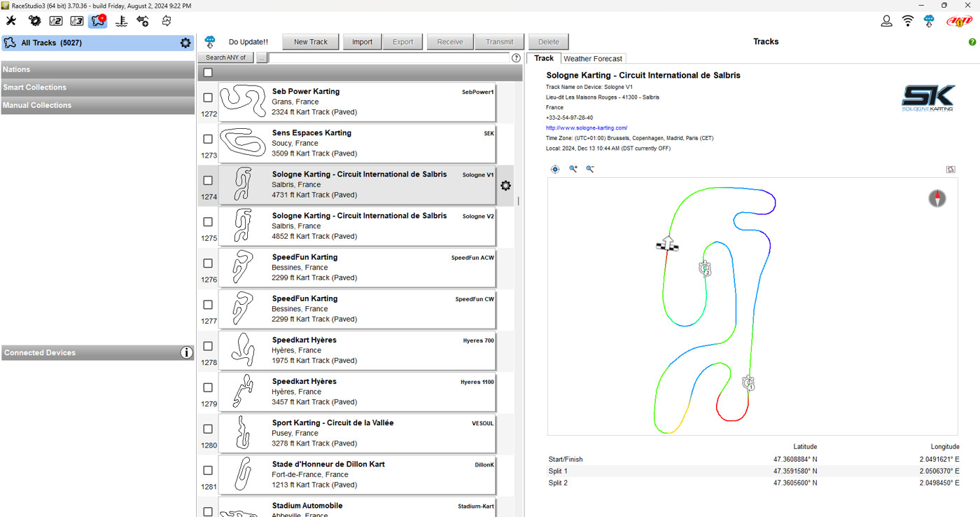The height and width of the screenshot is (517, 980).
Task: Select Stade d'Honneur de Dillon Kart row
Action: pos(357,474)
